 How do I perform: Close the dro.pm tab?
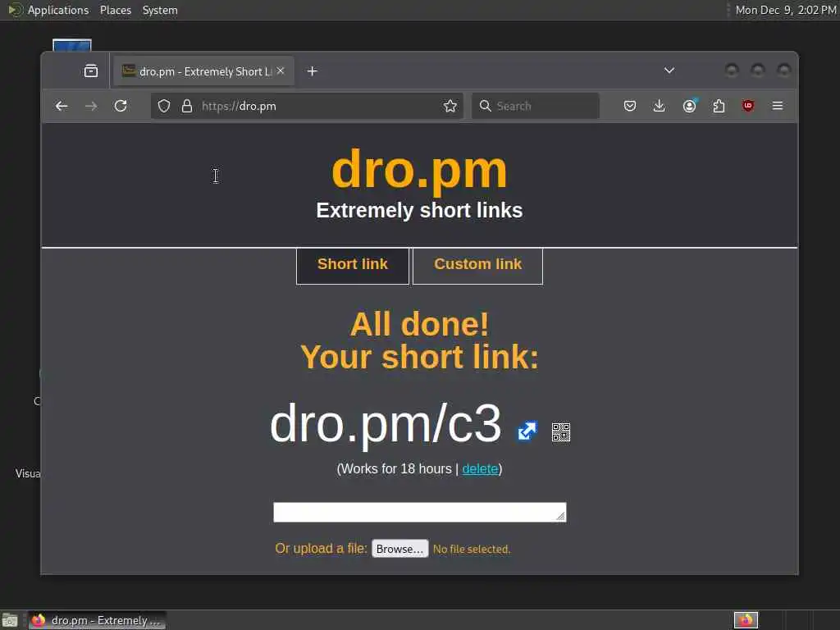click(x=281, y=71)
